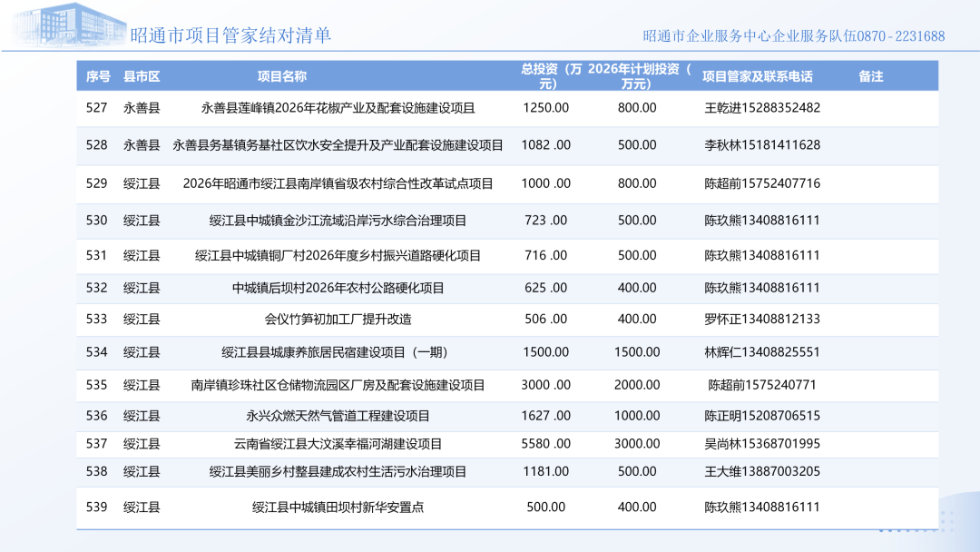The width and height of the screenshot is (980, 552).
Task: Select row number 536
Action: [x=97, y=417]
